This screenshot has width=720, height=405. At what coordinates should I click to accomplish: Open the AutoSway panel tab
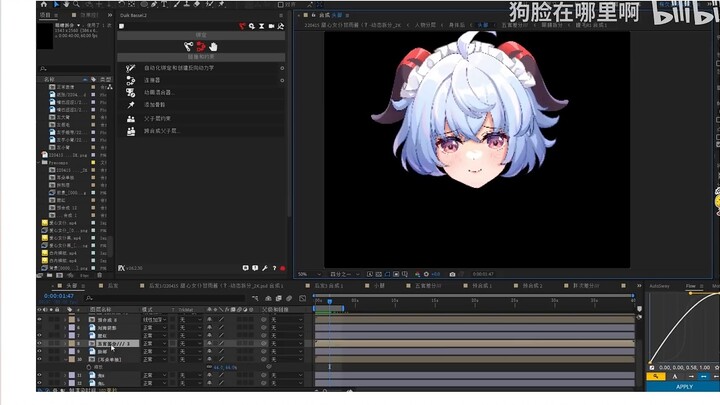pyautogui.click(x=659, y=286)
